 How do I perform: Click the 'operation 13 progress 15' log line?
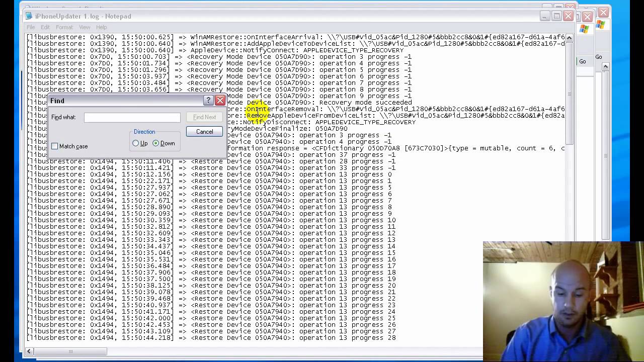click(211, 253)
